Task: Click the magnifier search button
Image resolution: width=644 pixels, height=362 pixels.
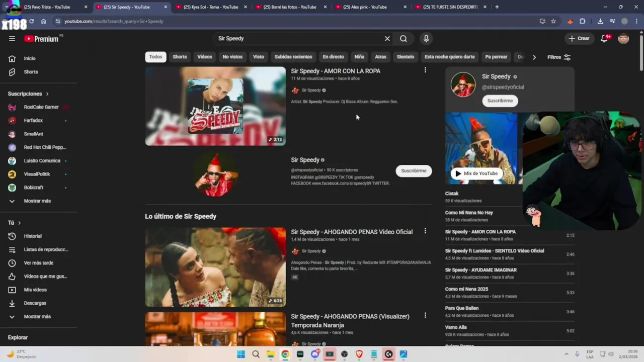Action: (404, 39)
